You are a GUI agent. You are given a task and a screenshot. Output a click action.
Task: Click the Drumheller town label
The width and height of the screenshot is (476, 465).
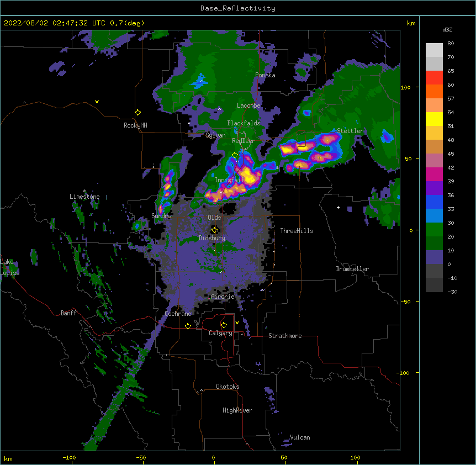(352, 269)
